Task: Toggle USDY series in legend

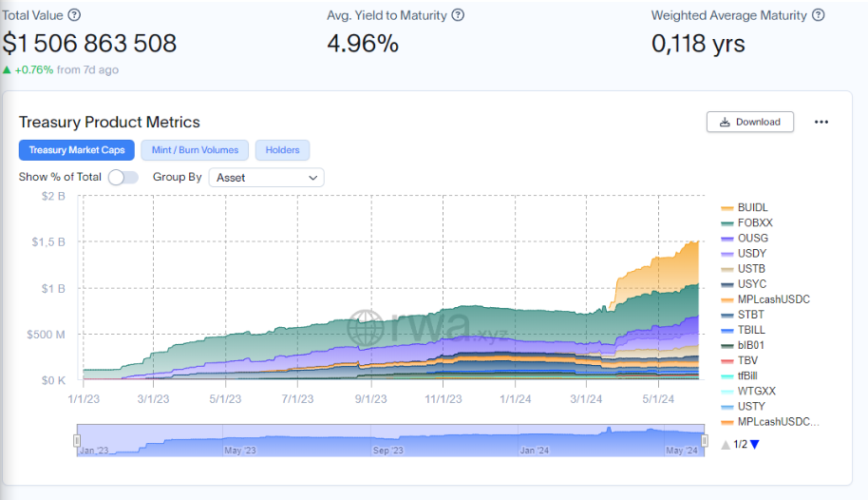Action: (x=744, y=253)
